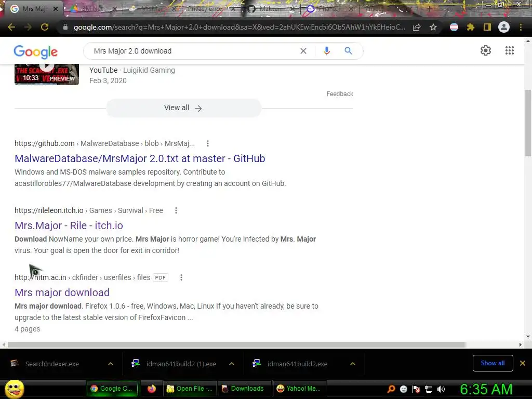This screenshot has height=399, width=532.
Task: Click the Action Center flag tray icon
Action: coord(416,389)
